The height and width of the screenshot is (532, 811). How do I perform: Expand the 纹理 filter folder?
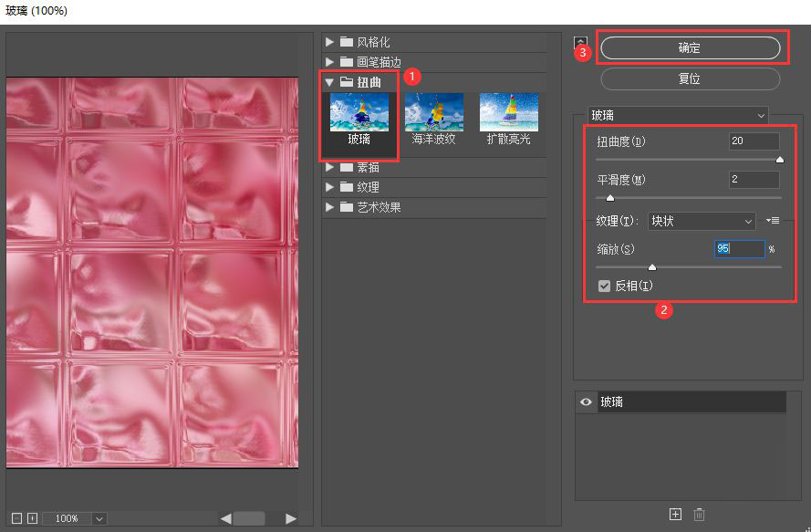[329, 187]
